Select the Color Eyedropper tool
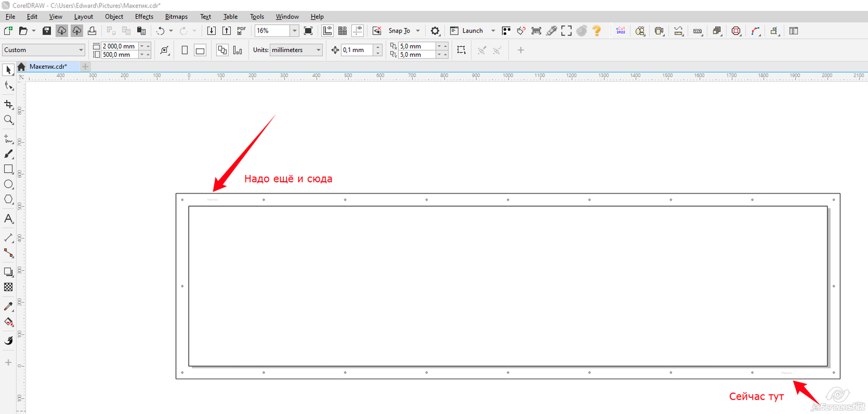 pyautogui.click(x=9, y=306)
